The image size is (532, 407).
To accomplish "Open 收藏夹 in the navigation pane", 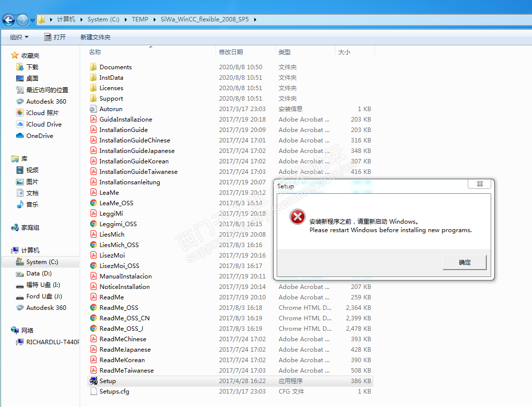I will 30,55.
